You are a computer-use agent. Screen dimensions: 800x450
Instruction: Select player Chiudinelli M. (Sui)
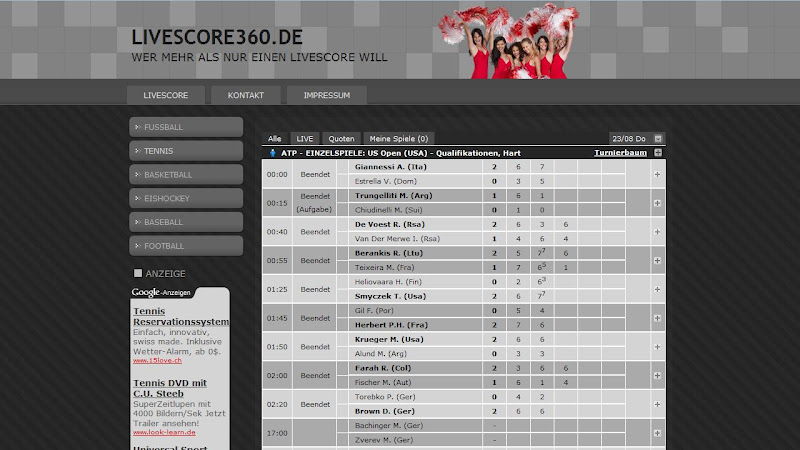(x=391, y=210)
